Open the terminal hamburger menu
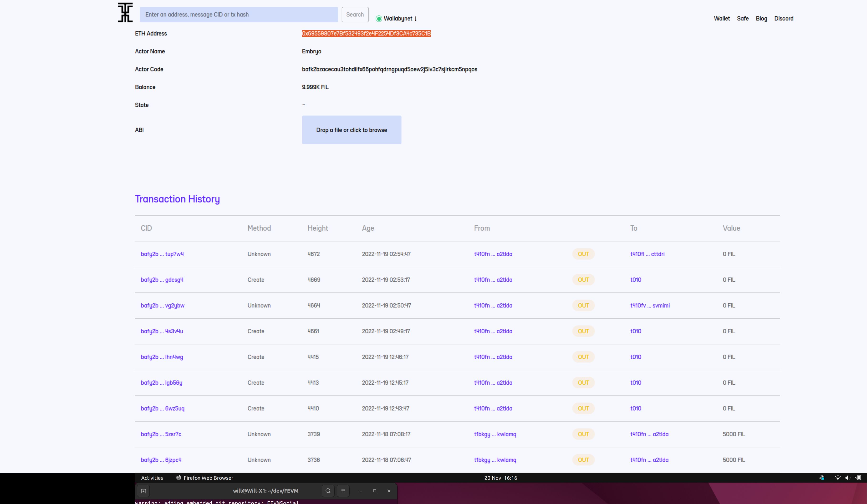867x504 pixels. pos(343,491)
